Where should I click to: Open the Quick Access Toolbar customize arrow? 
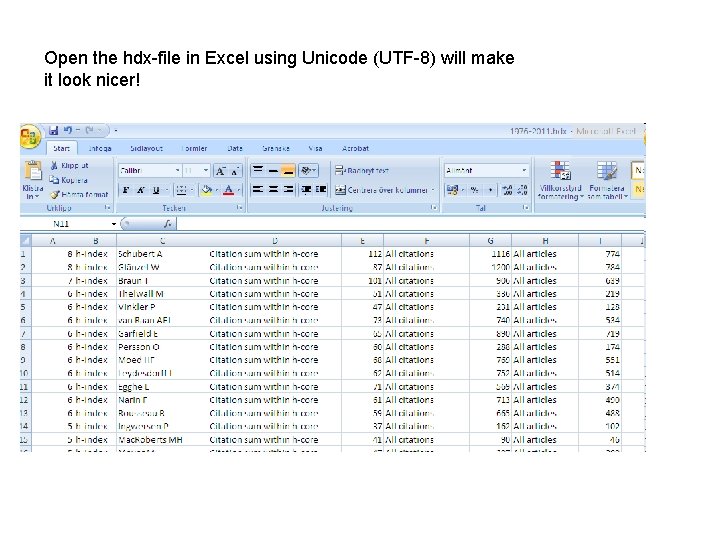pyautogui.click(x=116, y=131)
